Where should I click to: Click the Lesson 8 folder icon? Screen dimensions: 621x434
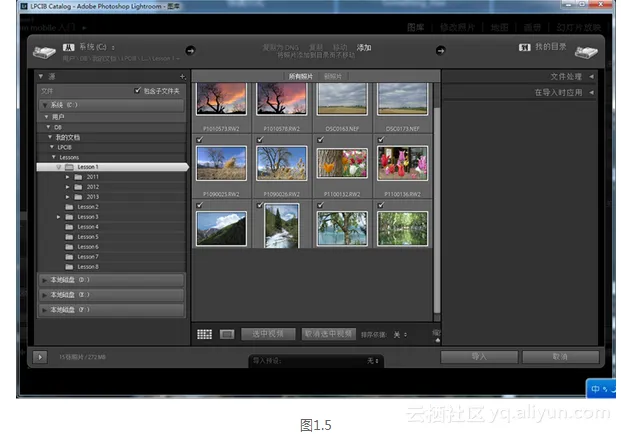tap(69, 267)
